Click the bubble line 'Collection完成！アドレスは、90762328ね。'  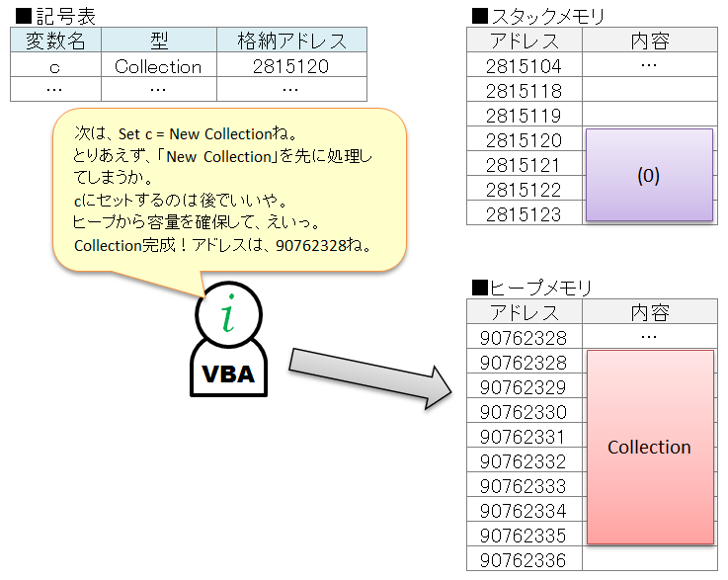tap(222, 245)
